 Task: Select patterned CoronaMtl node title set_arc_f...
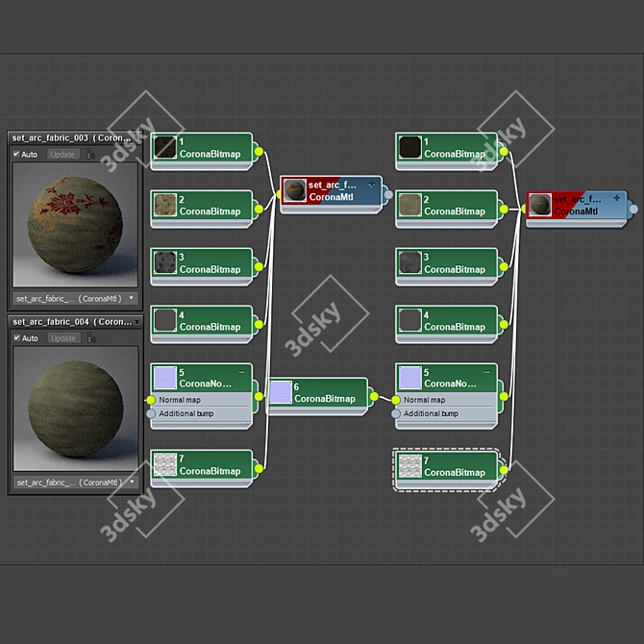[x=333, y=186]
